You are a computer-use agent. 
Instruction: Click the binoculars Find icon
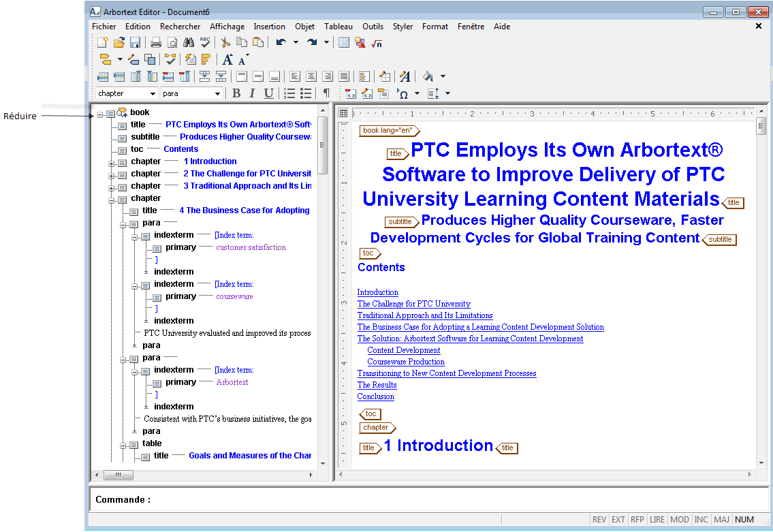click(189, 43)
